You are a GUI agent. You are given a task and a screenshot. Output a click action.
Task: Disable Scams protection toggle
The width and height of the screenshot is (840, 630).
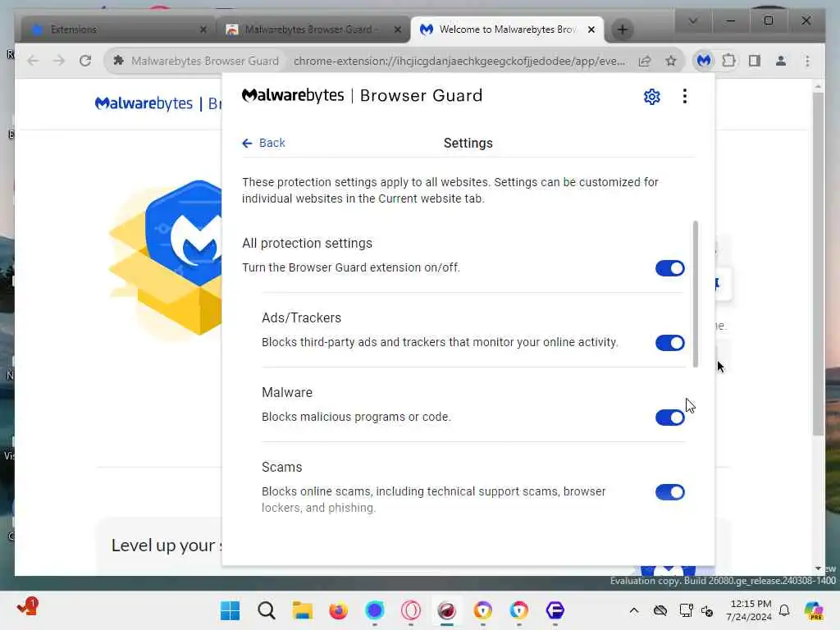coord(669,492)
